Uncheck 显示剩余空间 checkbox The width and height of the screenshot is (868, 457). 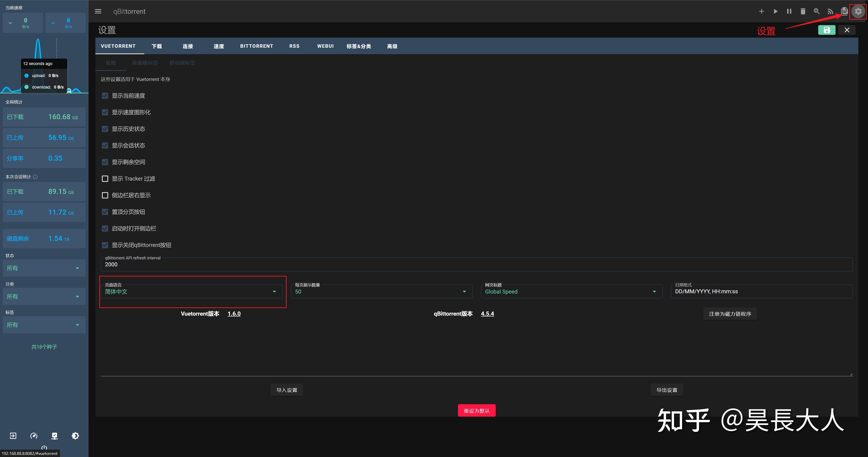click(105, 162)
